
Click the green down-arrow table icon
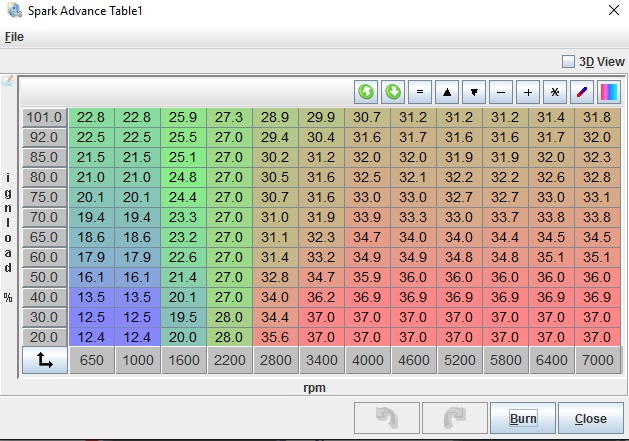(393, 92)
